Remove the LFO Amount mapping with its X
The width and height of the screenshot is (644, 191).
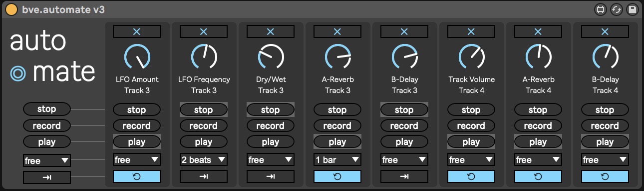[137, 31]
